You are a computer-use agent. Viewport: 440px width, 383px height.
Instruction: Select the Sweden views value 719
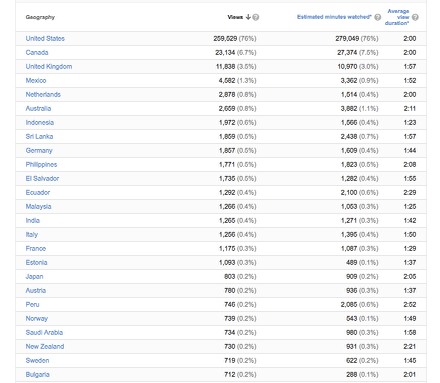(230, 360)
